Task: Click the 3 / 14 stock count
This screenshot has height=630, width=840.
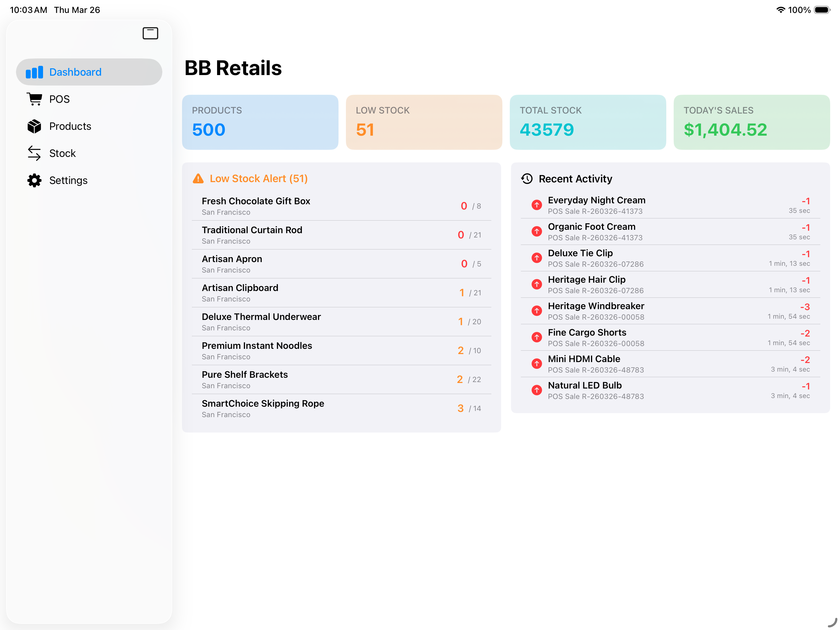Action: coord(469,409)
